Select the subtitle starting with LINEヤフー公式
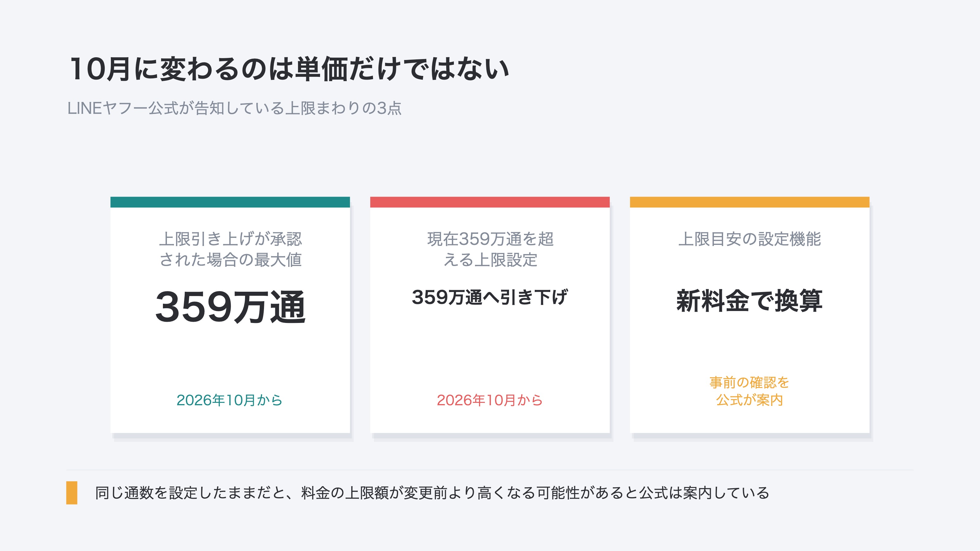Viewport: 980px width, 551px height. point(234,108)
